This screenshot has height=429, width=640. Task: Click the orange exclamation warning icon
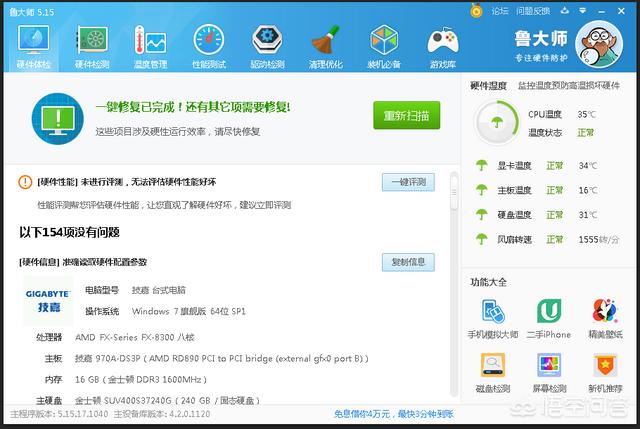(25, 182)
